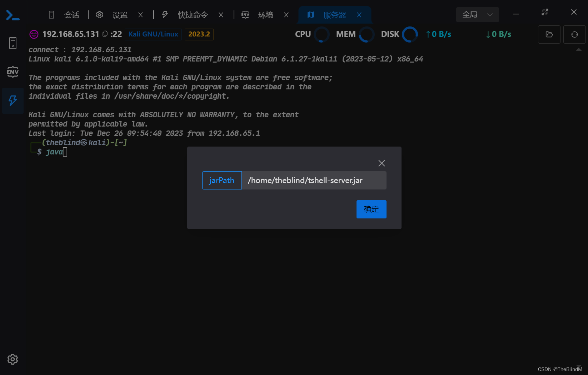Click the scroll-to-top chevron below the refresh icon
The width and height of the screenshot is (588, 375).
click(579, 50)
